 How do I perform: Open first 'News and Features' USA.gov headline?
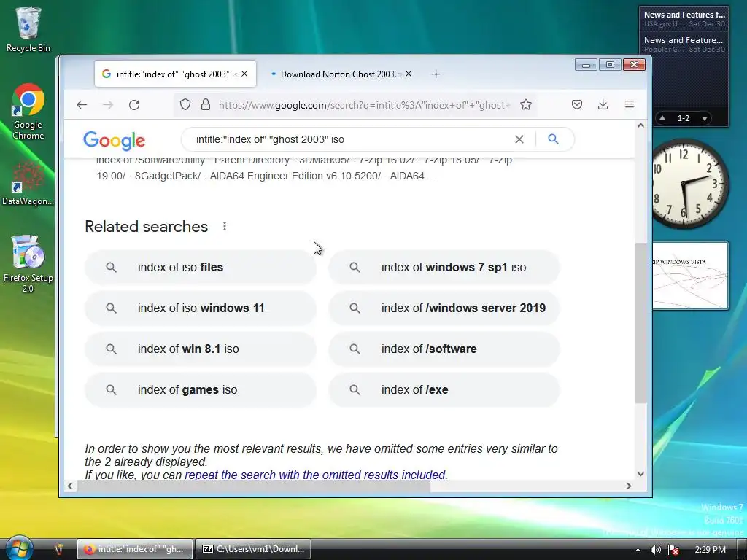684,19
